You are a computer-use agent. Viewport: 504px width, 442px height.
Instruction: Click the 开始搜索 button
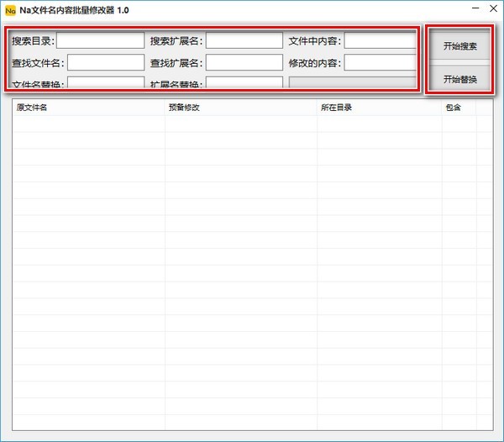[x=459, y=45]
